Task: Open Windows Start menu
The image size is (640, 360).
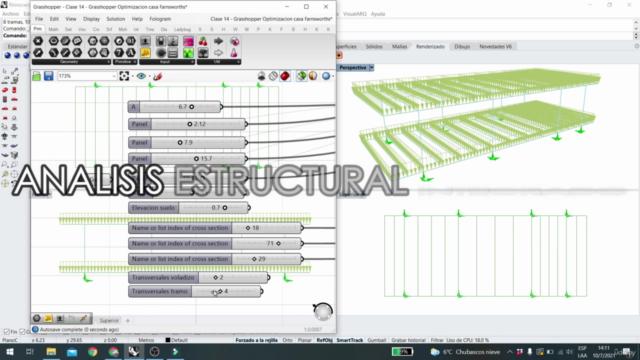Action: click(x=9, y=352)
